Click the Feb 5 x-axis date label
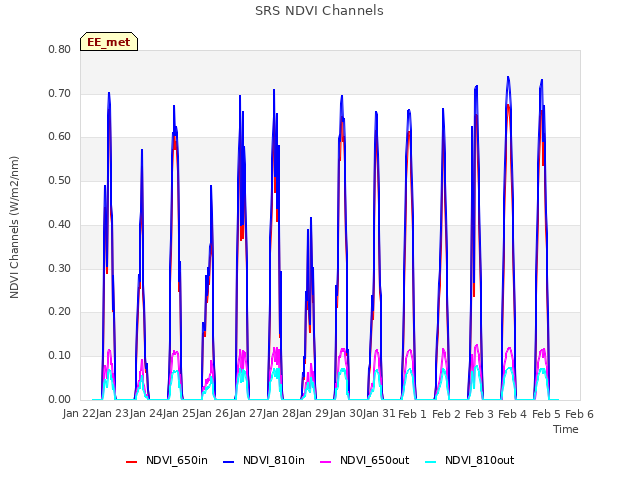This screenshot has width=640, height=480. pyautogui.click(x=546, y=414)
